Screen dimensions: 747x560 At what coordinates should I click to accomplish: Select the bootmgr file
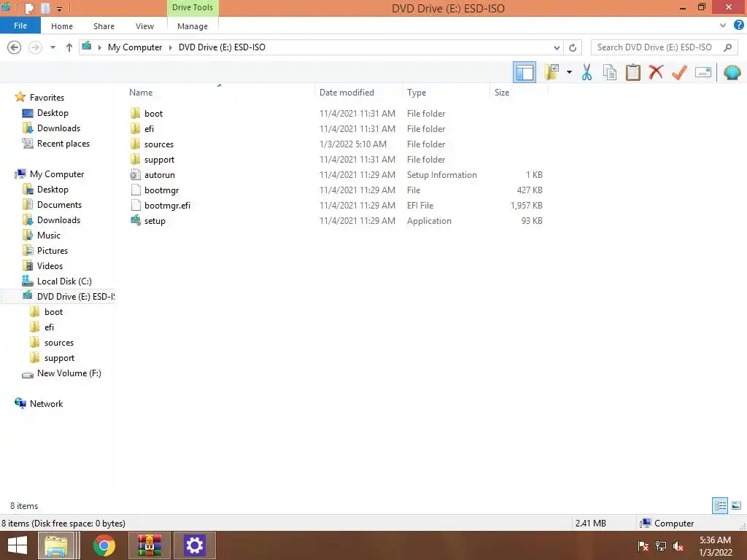point(161,190)
